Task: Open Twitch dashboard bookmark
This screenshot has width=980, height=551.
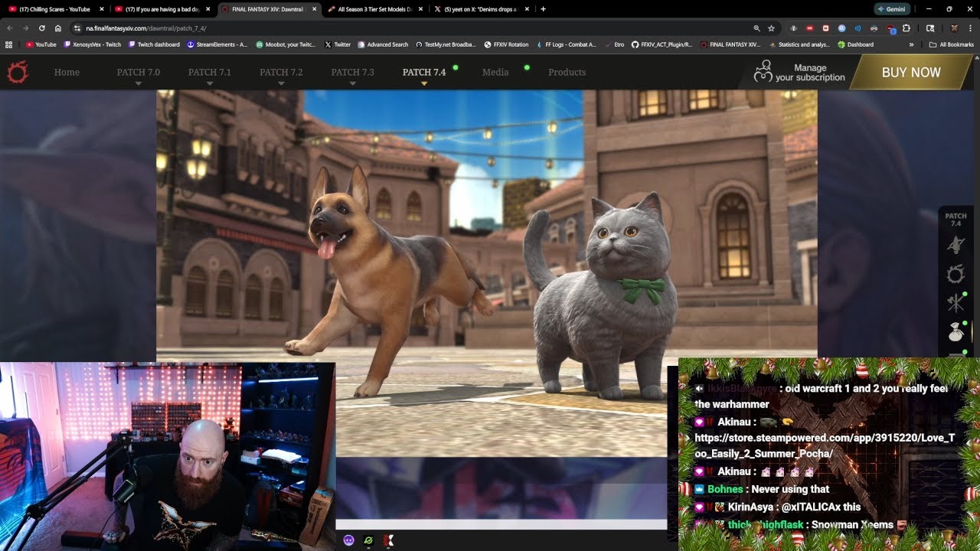Action: [x=154, y=44]
